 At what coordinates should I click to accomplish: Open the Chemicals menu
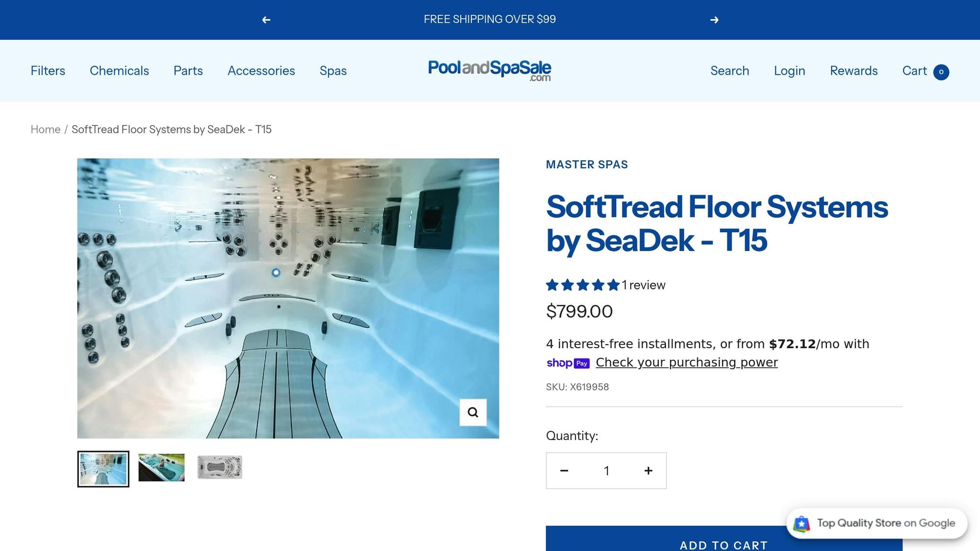pyautogui.click(x=119, y=70)
